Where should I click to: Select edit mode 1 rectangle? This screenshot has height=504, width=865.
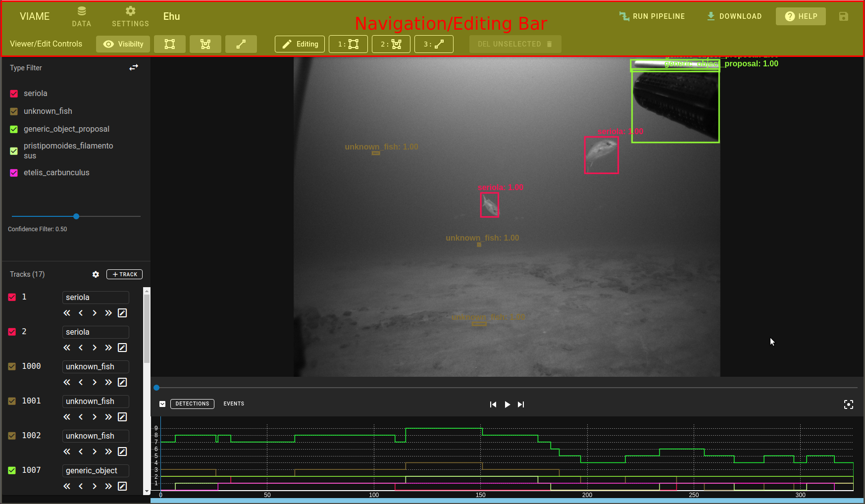pos(349,44)
